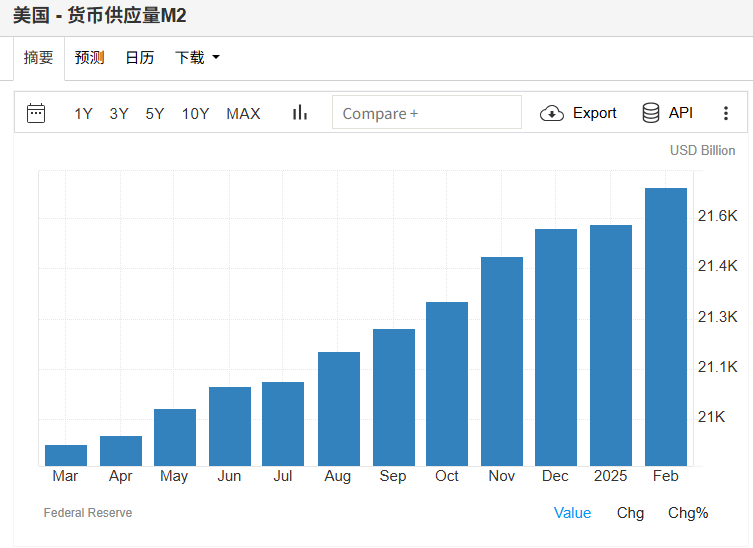Show chart by Value

tap(572, 512)
